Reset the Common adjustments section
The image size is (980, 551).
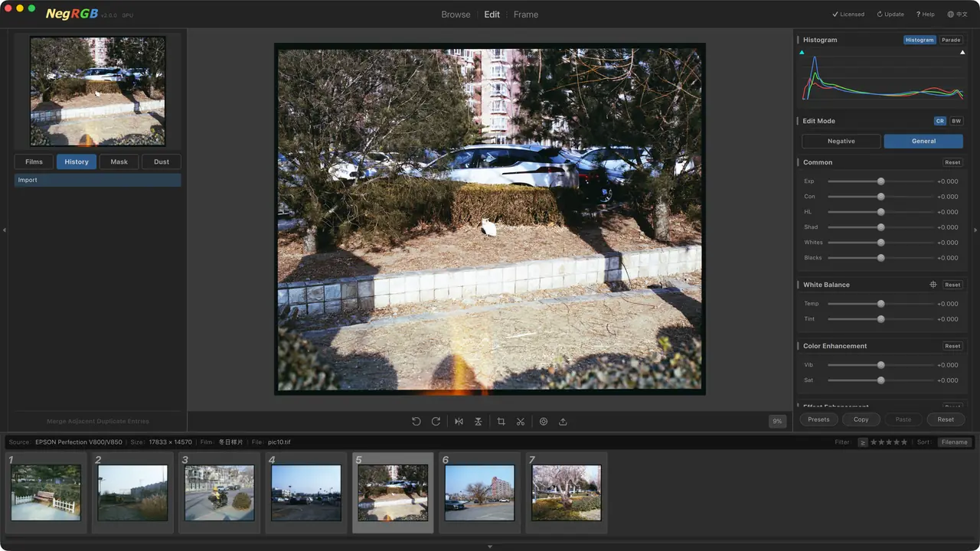pos(952,162)
